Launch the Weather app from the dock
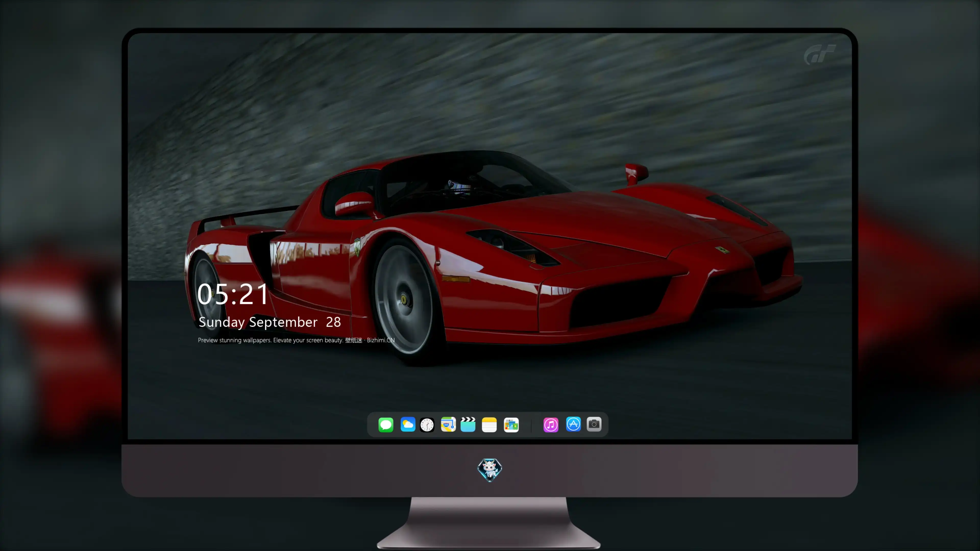980x551 pixels. point(408,424)
